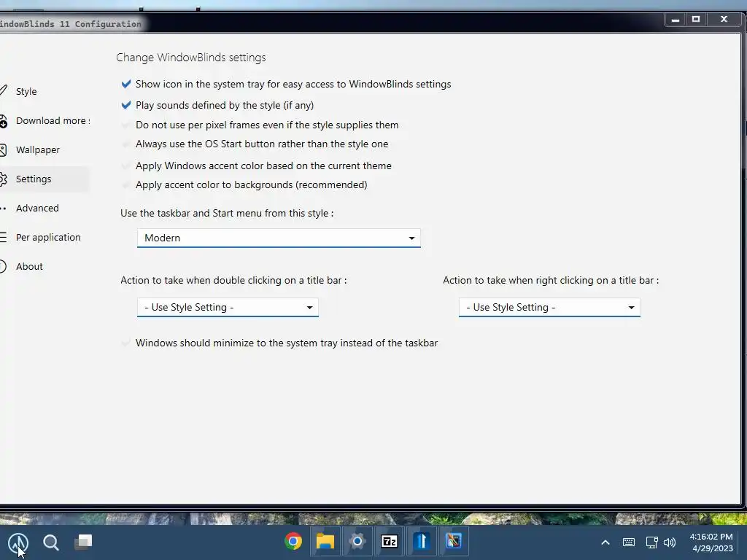Open the Advanced section
Screen dimensions: 747x560
pos(37,208)
